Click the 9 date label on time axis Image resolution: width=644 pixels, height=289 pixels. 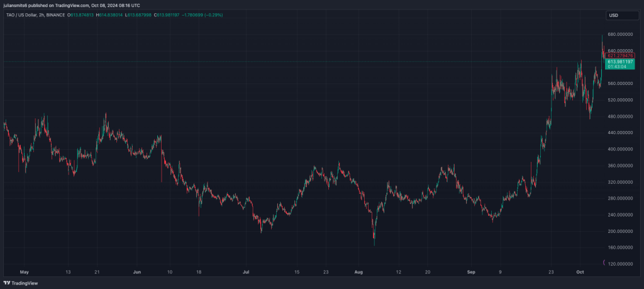(500, 272)
